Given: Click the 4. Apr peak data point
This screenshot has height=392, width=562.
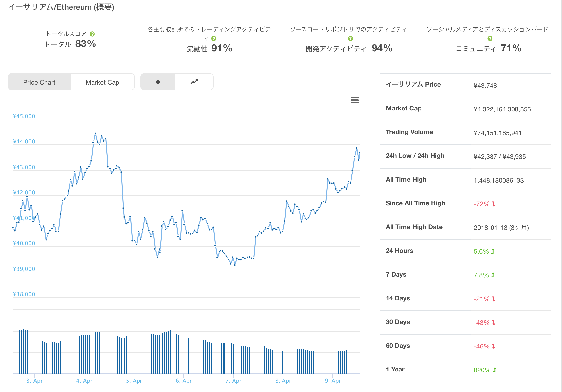Looking at the screenshot, I should (95, 133).
